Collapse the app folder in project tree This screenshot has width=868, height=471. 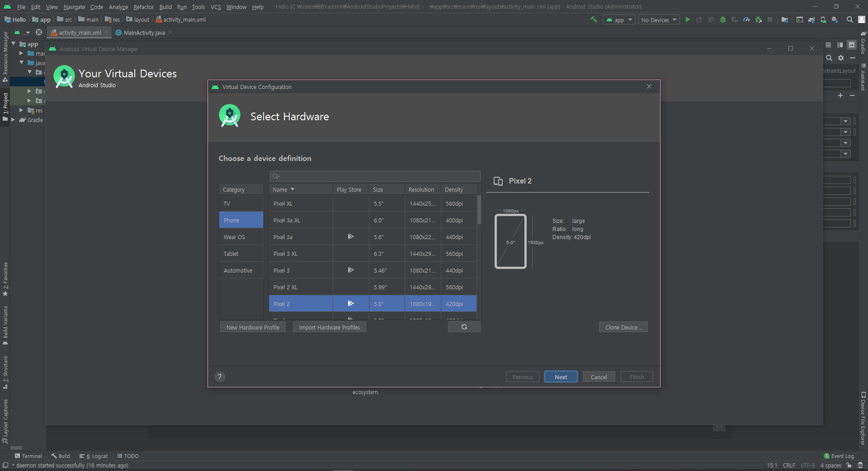[14, 44]
